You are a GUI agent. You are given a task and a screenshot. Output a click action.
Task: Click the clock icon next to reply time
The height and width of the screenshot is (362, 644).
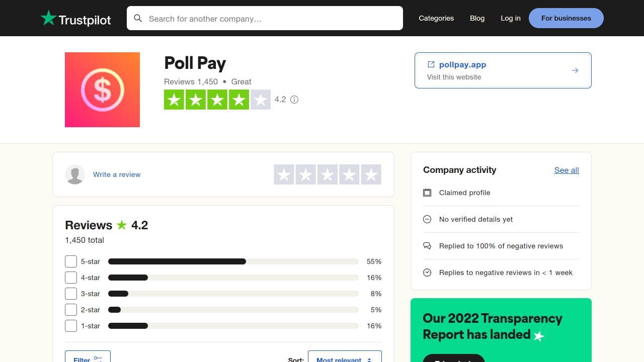point(427,273)
